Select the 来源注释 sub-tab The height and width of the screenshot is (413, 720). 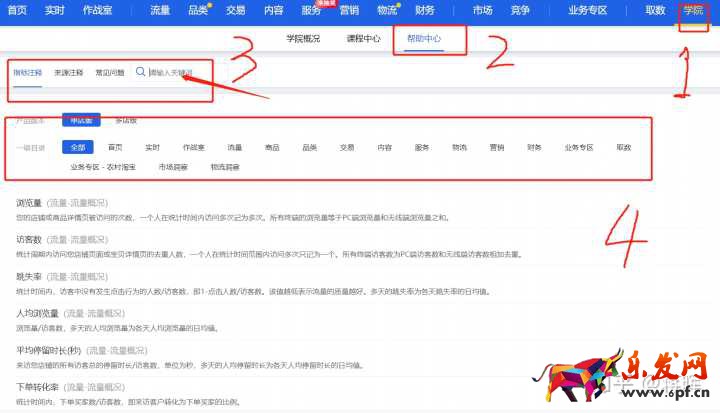click(68, 72)
